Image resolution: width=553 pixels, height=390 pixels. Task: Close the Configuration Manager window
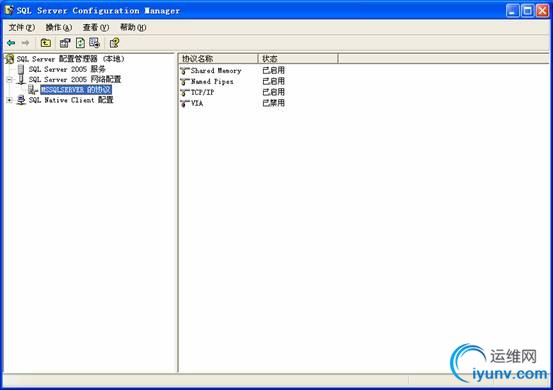click(542, 11)
